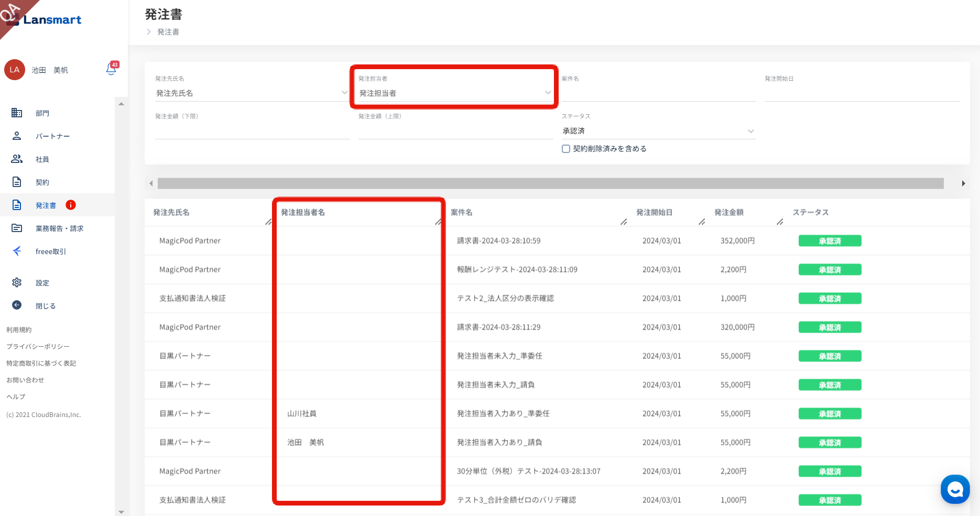Click the column resize handle of 案件名
The image size is (980, 516).
point(624,222)
